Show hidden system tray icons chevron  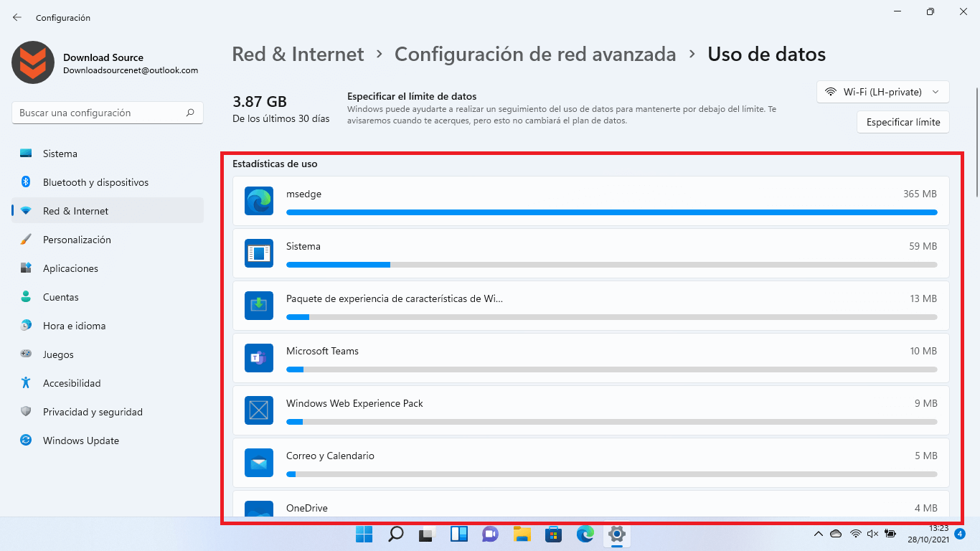(x=818, y=534)
